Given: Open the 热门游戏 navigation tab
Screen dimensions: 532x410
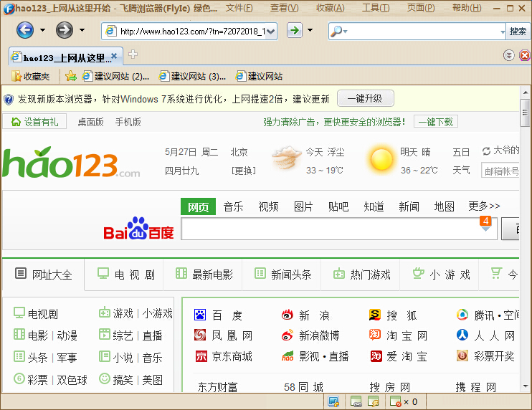Looking at the screenshot, I should click(361, 274).
